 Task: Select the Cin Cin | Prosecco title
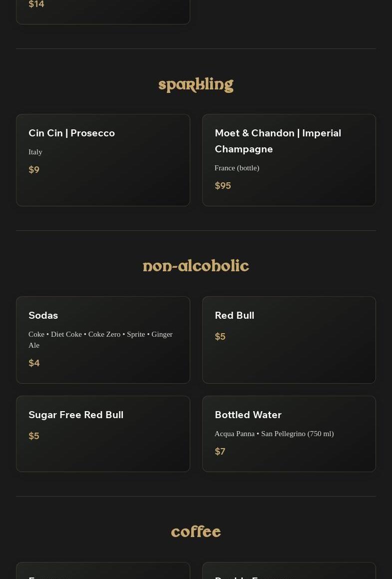coord(71,133)
